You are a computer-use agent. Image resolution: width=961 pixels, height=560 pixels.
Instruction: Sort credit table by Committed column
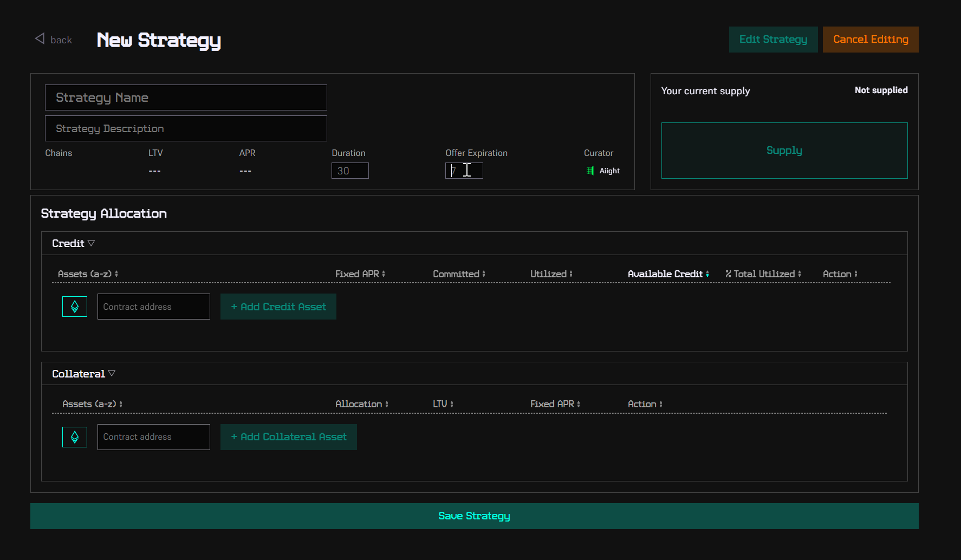(459, 274)
